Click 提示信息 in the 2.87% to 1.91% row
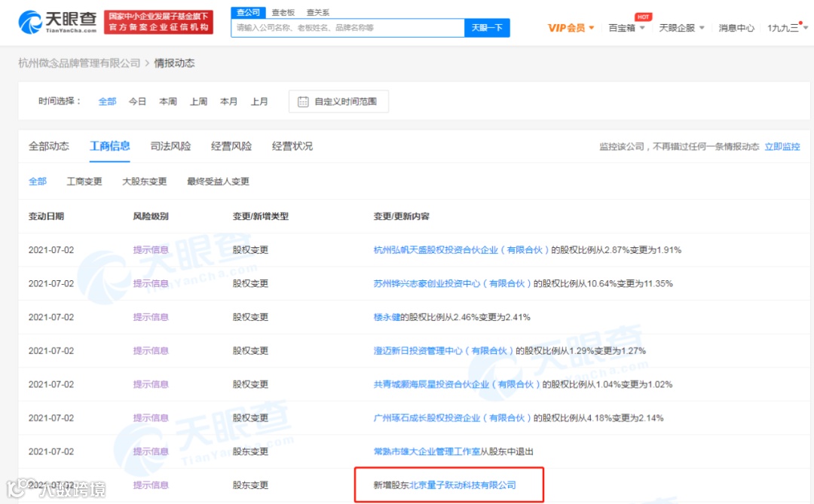The width and height of the screenshot is (814, 504). click(x=151, y=250)
